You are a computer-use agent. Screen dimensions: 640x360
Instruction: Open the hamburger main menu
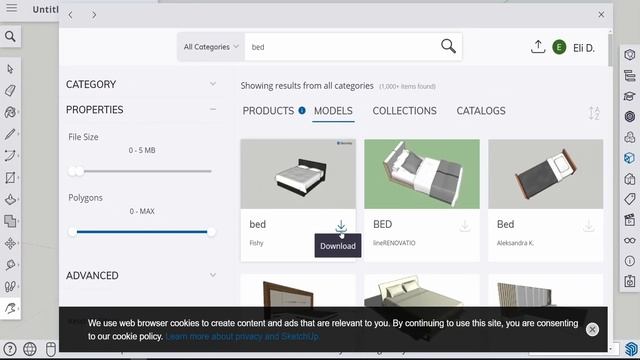(11, 7)
